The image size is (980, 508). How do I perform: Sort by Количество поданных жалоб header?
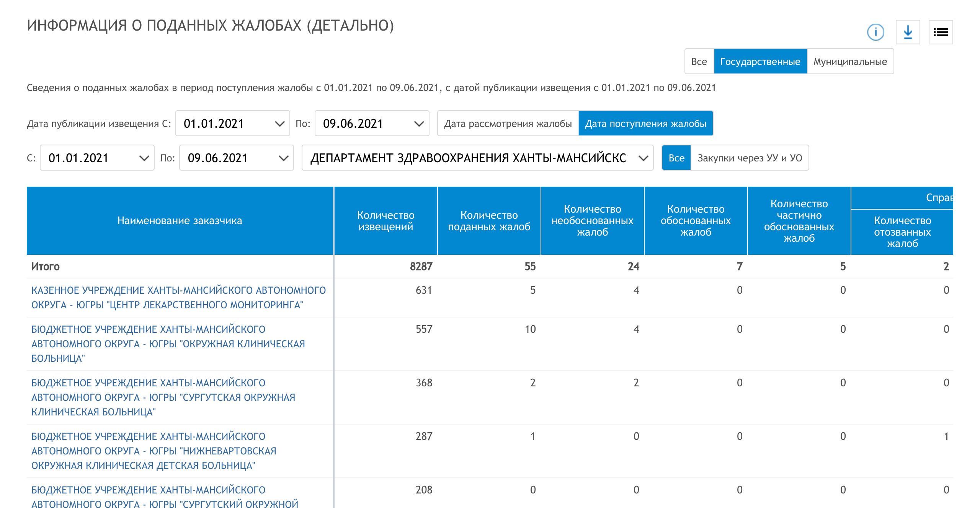[489, 221]
